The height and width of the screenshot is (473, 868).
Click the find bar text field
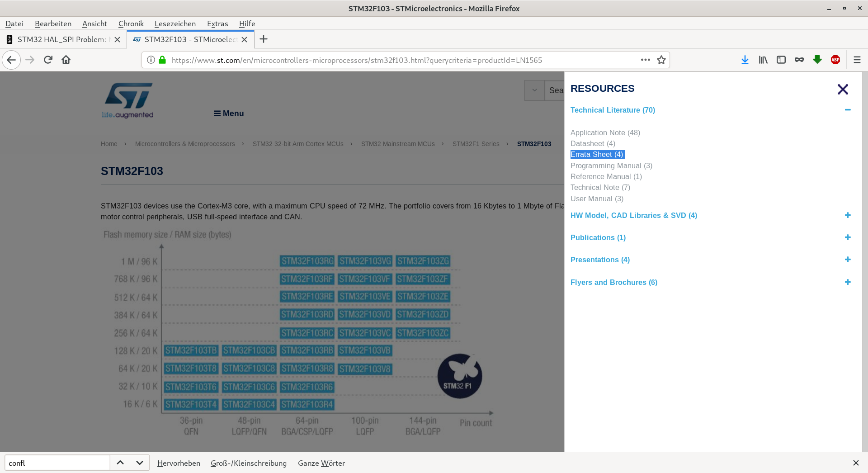(x=57, y=463)
